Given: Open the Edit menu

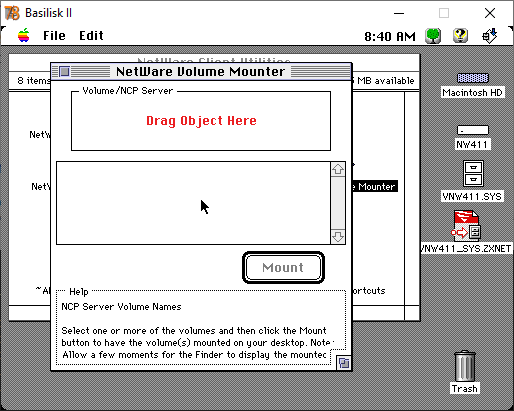Looking at the screenshot, I should 91,36.
